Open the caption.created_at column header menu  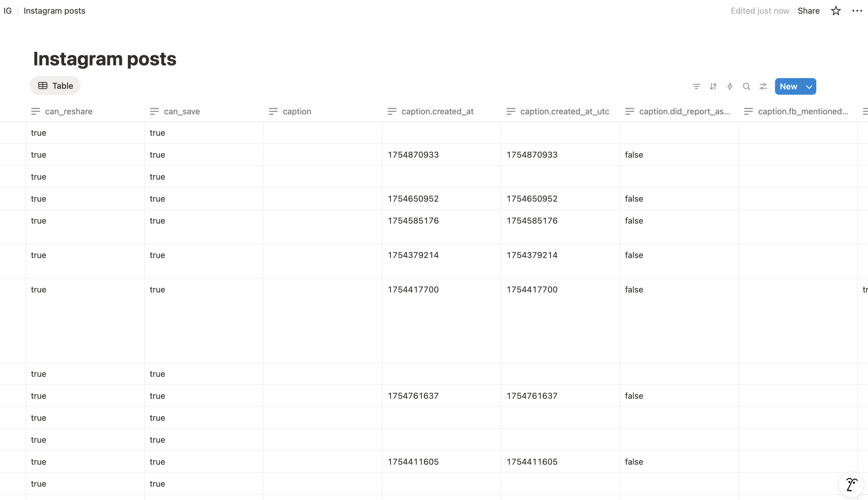coord(442,111)
